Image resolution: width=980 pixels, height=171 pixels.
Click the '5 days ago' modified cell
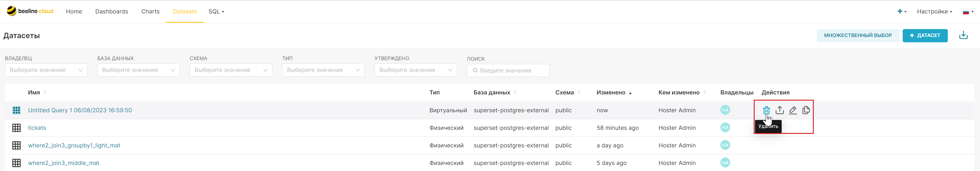coord(611,163)
